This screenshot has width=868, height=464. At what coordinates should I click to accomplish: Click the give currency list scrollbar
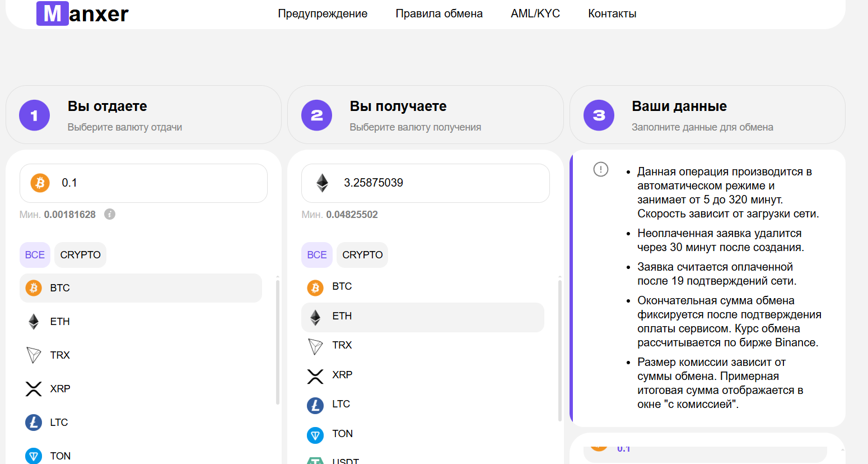[278, 342]
